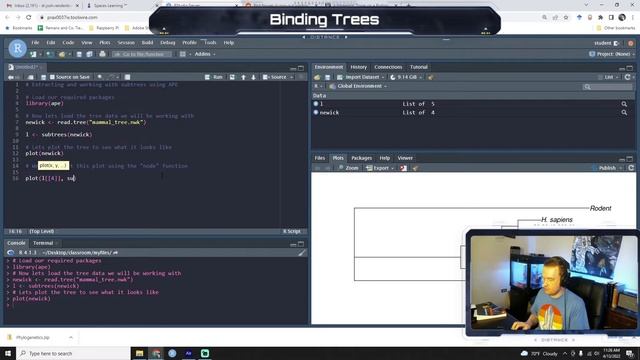This screenshot has height=360, width=640.
Task: Toggle the Source on Save checkbox
Action: 52,77
